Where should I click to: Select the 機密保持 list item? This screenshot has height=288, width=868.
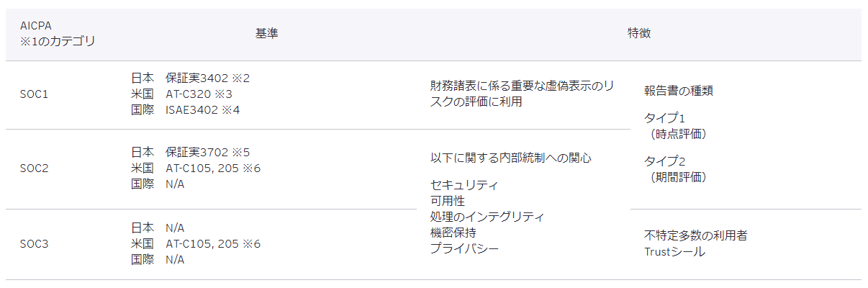(x=453, y=233)
